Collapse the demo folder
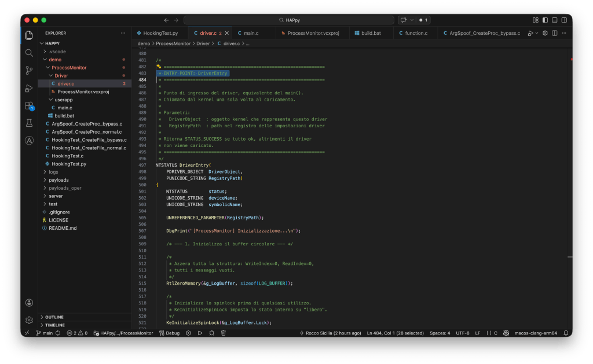This screenshot has width=593, height=364. click(55, 60)
